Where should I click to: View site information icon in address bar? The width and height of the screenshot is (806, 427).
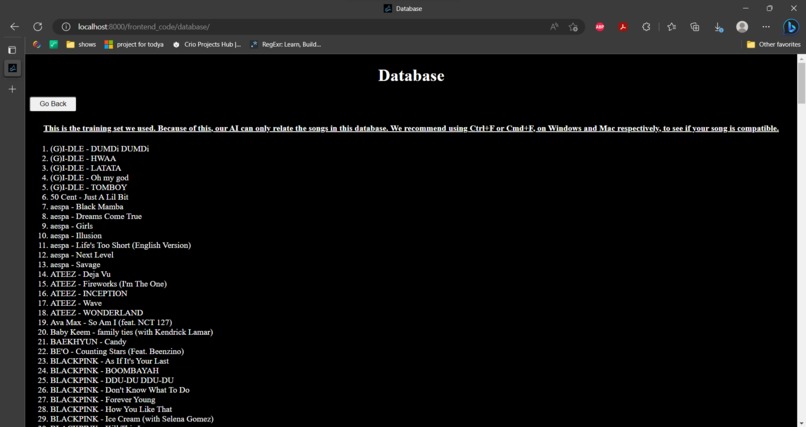(66, 27)
